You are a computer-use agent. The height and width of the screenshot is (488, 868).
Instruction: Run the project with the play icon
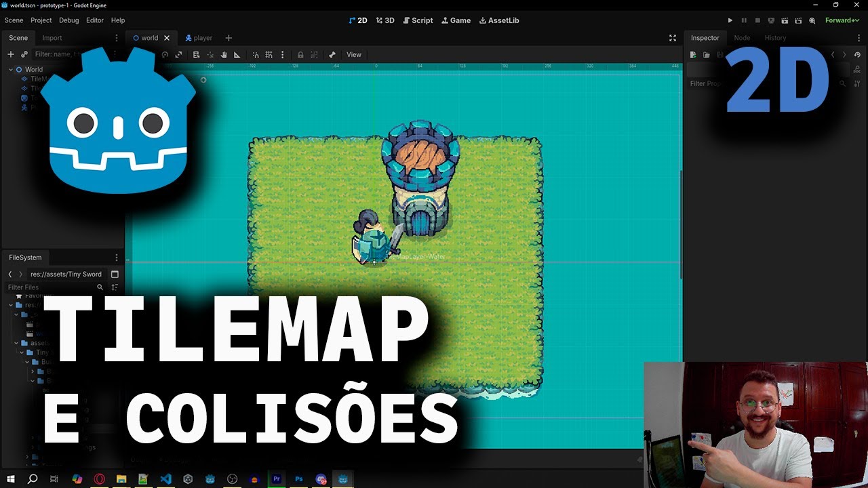pos(730,20)
